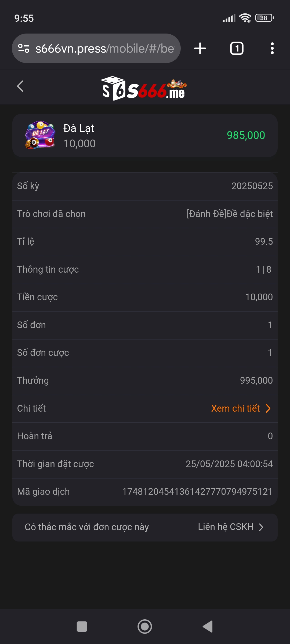The width and height of the screenshot is (290, 644).
Task: Open the Xem chi tiết link
Action: (x=235, y=408)
